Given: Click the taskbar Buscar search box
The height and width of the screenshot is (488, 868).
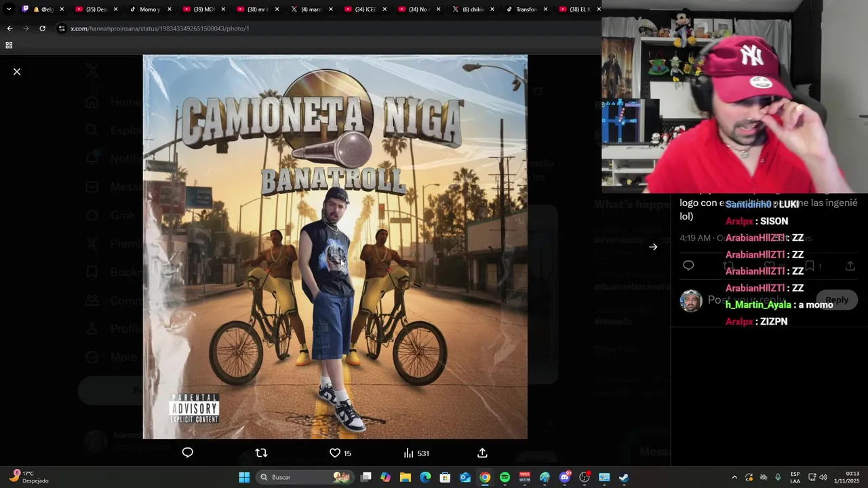Looking at the screenshot, I should click(x=304, y=477).
